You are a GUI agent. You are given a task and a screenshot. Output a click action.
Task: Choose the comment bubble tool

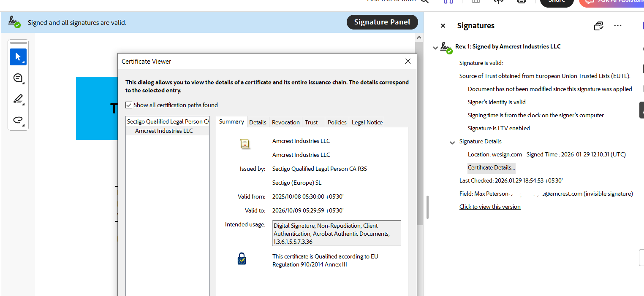coord(18,78)
